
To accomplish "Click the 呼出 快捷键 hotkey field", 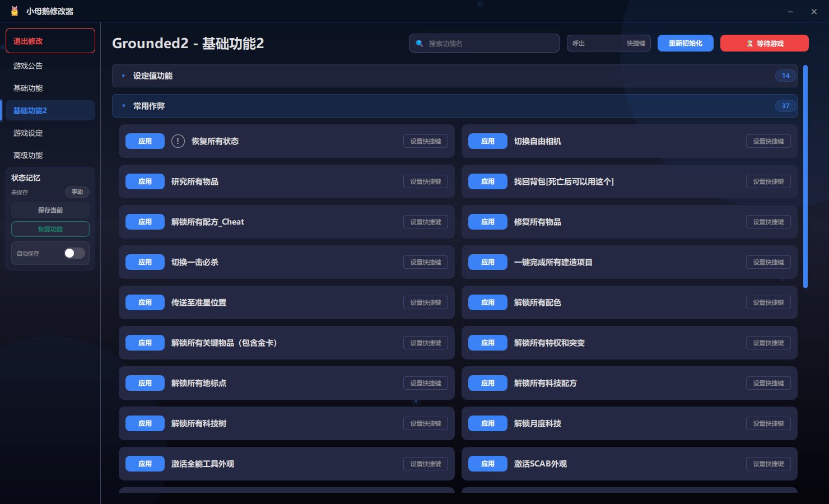I will click(609, 43).
